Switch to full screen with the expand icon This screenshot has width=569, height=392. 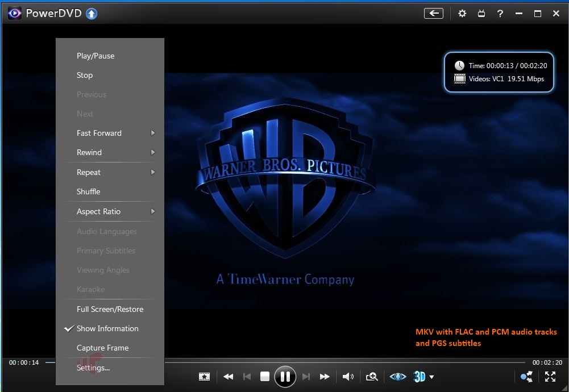pos(550,377)
